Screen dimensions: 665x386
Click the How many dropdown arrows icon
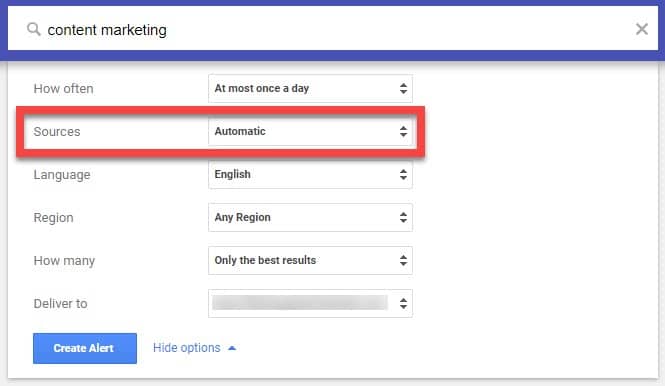pyautogui.click(x=403, y=260)
